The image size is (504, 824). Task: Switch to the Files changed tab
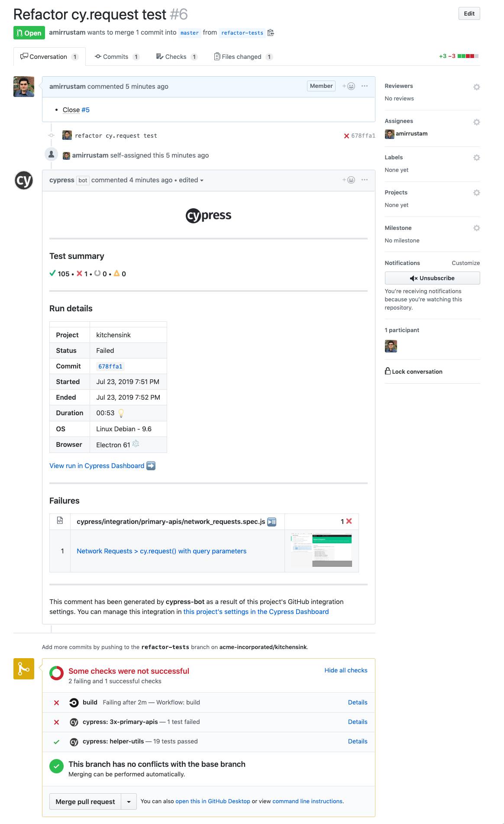(x=242, y=57)
